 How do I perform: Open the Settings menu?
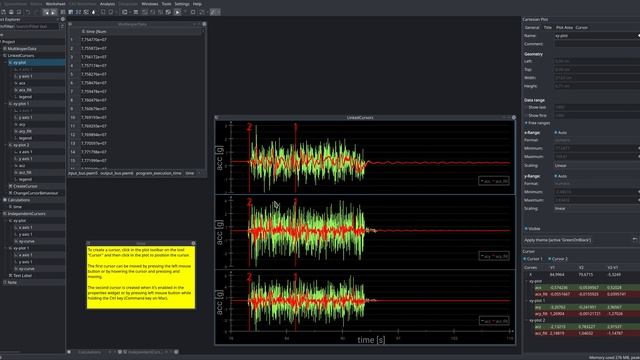click(x=182, y=4)
